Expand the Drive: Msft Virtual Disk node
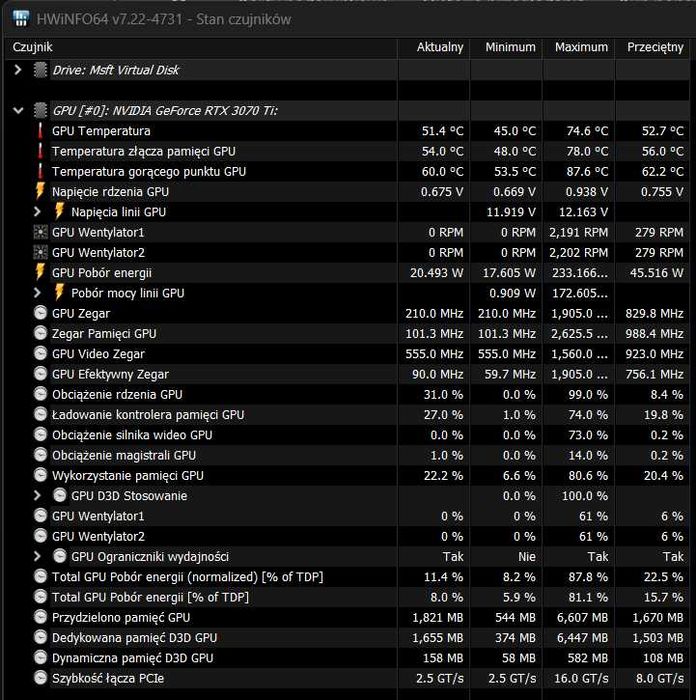 point(18,70)
